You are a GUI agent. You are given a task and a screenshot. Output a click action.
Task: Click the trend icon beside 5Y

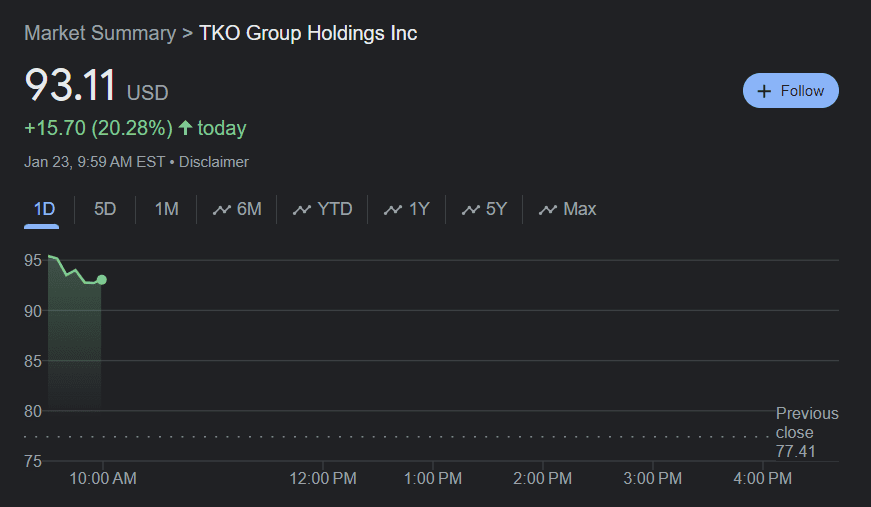click(470, 210)
